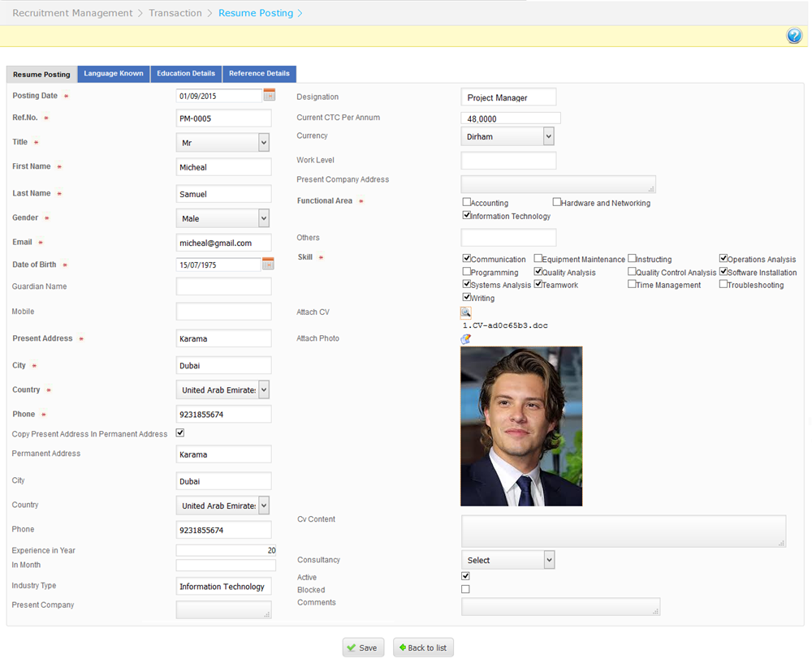
Task: Click the First Name field
Action: tap(224, 166)
